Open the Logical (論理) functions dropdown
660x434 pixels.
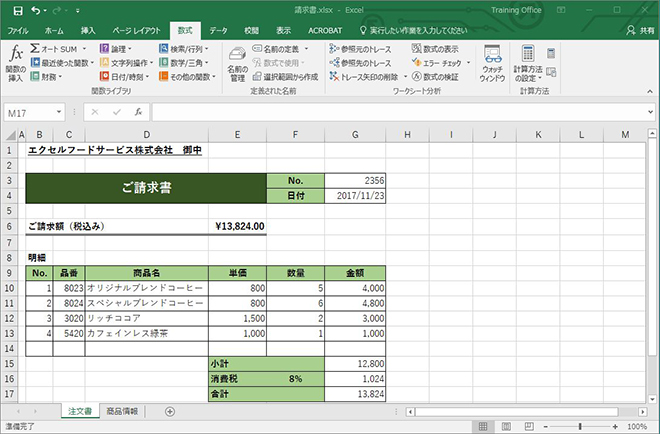133,48
